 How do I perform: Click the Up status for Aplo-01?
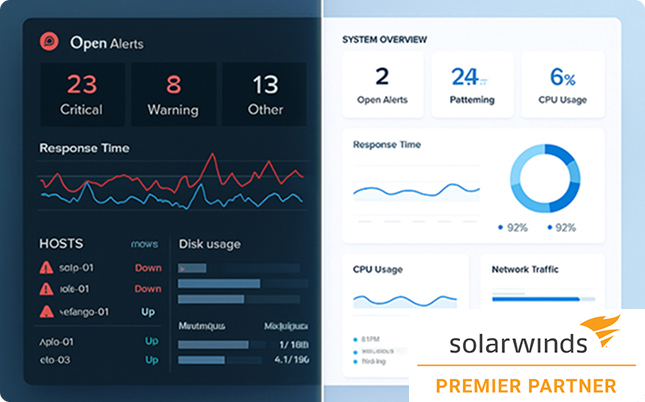tap(151, 341)
